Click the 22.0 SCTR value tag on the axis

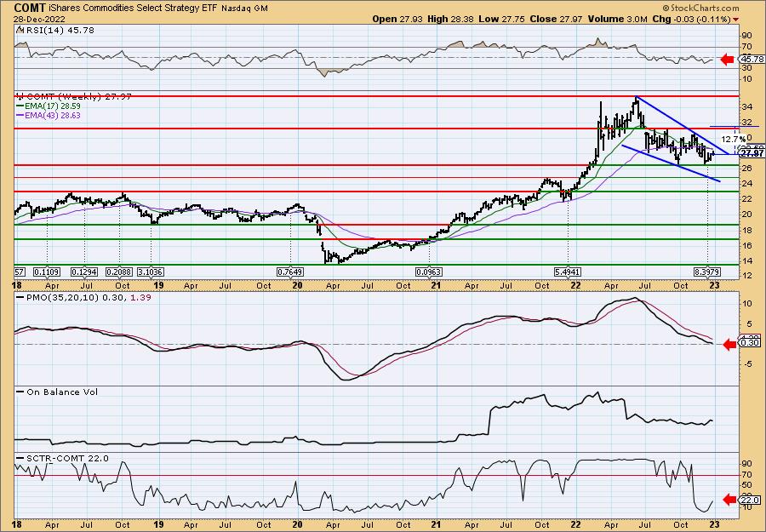750,500
